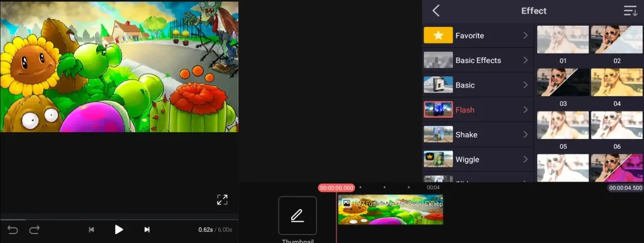This screenshot has height=243, width=644.
Task: Click the Flash category thumbnail
Action: 438,110
